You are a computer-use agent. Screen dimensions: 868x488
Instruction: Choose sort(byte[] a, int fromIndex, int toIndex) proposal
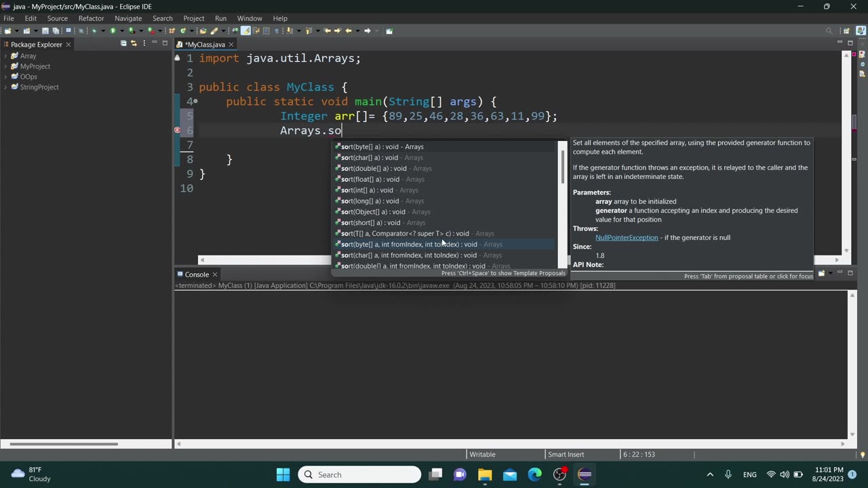pyautogui.click(x=444, y=244)
